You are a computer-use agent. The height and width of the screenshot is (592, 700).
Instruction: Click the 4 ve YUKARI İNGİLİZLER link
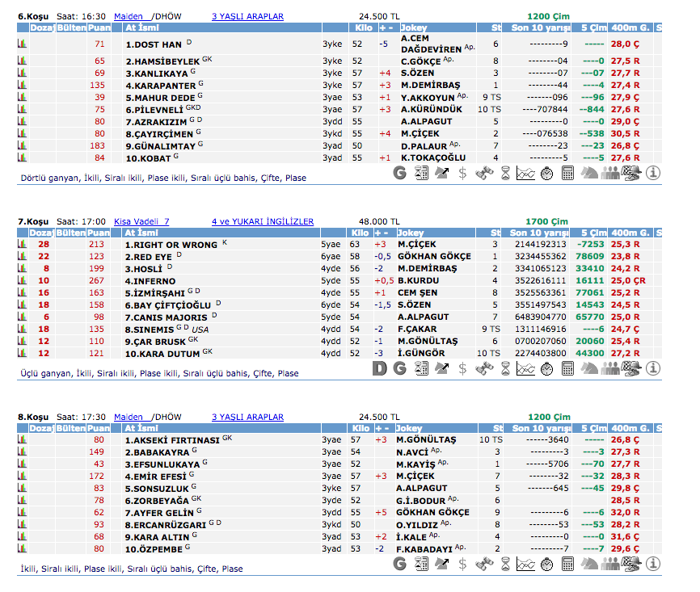(x=263, y=220)
